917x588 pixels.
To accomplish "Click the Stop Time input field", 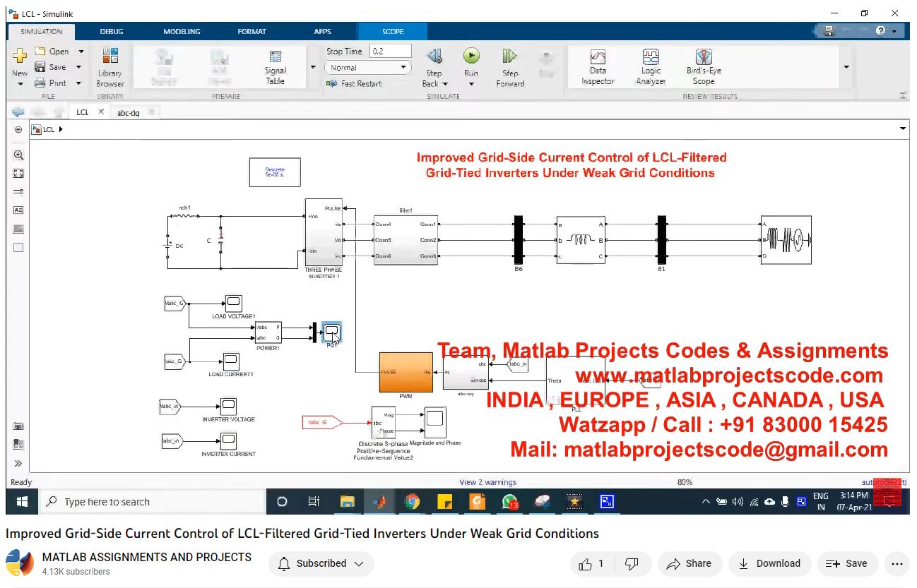I will pyautogui.click(x=390, y=52).
